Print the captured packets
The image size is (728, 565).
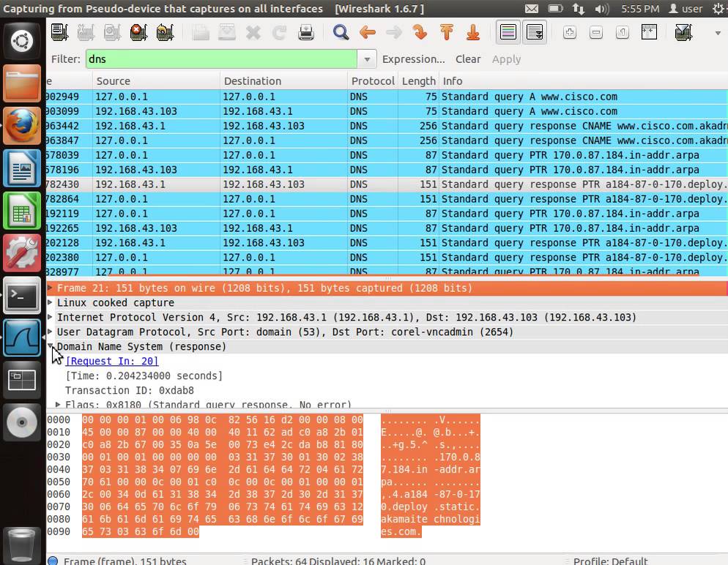point(306,32)
